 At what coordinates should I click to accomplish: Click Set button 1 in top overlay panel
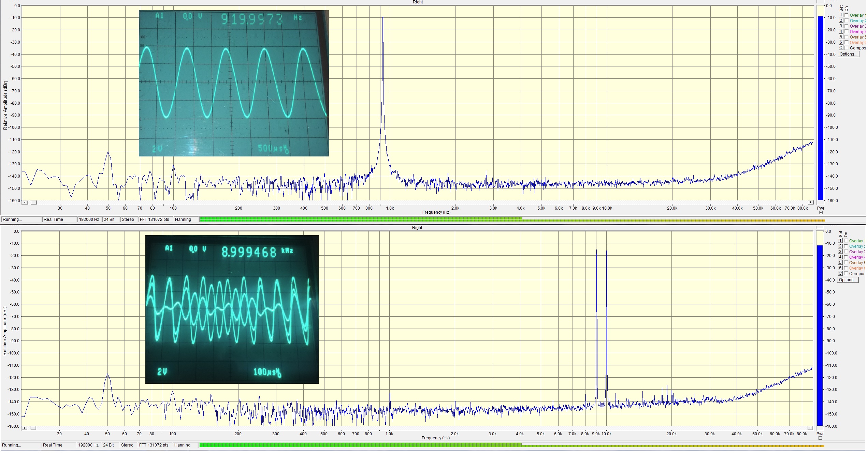click(x=841, y=15)
